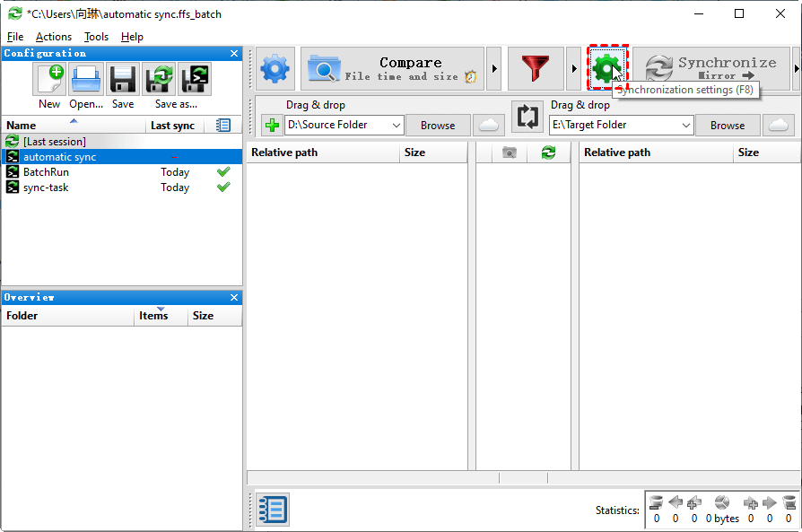Open Help menu
The image size is (802, 532).
pyautogui.click(x=132, y=37)
